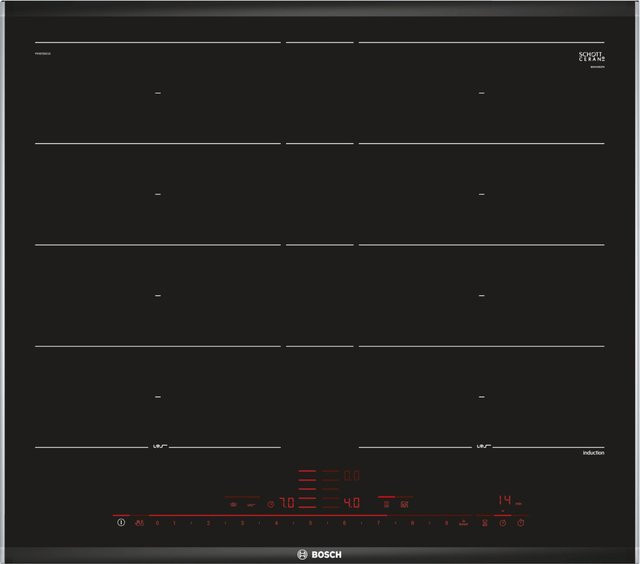The height and width of the screenshot is (564, 640).
Task: Tap the stopwatch symbol at far right
Action: [x=521, y=522]
